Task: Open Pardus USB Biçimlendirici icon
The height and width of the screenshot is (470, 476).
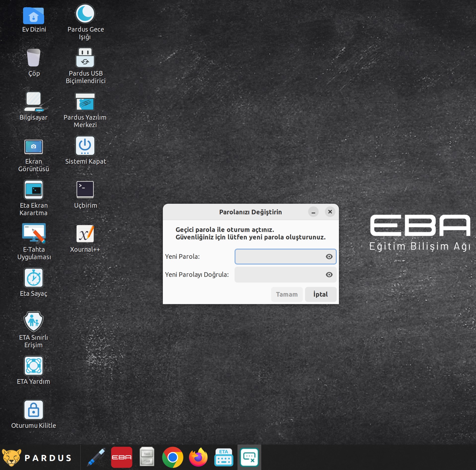Action: (85, 58)
